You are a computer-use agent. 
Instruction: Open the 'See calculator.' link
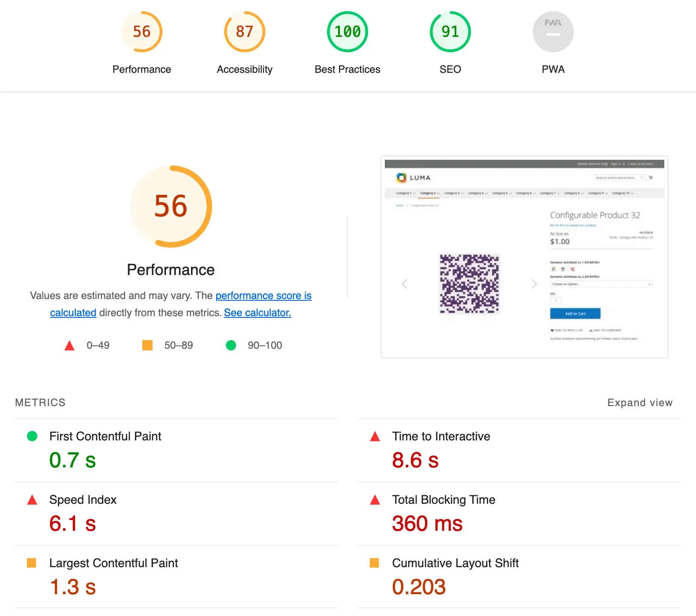pyautogui.click(x=257, y=313)
